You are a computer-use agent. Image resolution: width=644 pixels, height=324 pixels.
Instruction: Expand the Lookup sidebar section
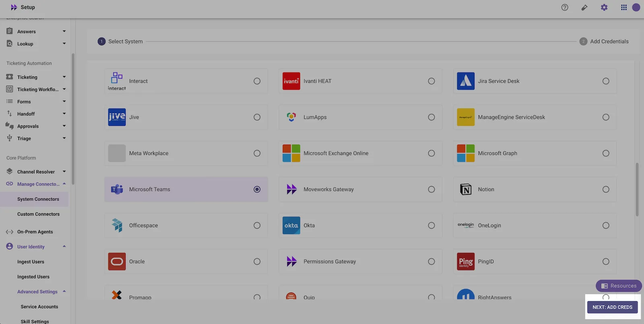pyautogui.click(x=64, y=44)
